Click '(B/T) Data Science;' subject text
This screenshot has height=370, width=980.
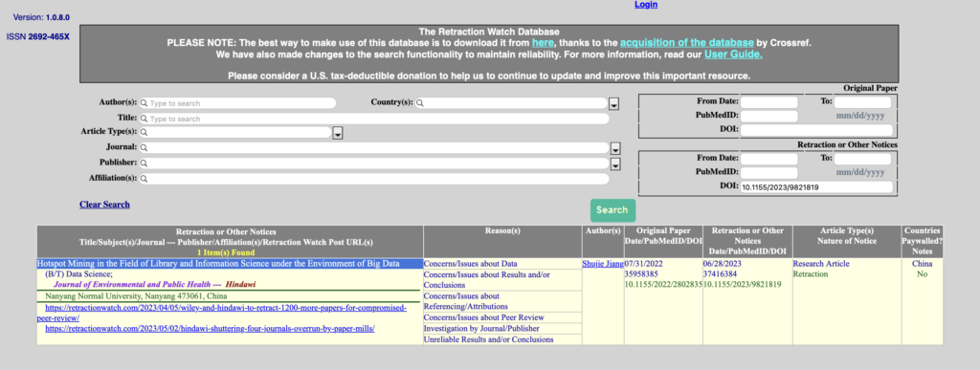pos(78,273)
